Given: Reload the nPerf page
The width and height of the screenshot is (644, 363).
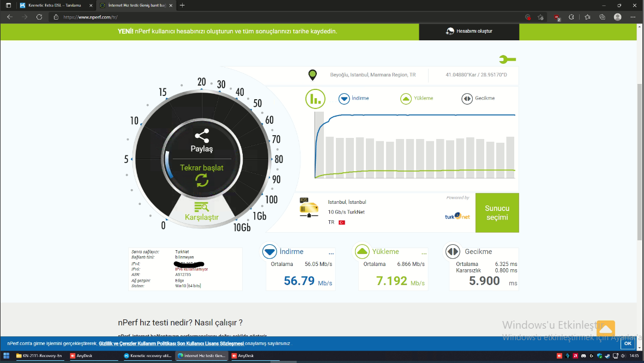Looking at the screenshot, I should [x=39, y=17].
